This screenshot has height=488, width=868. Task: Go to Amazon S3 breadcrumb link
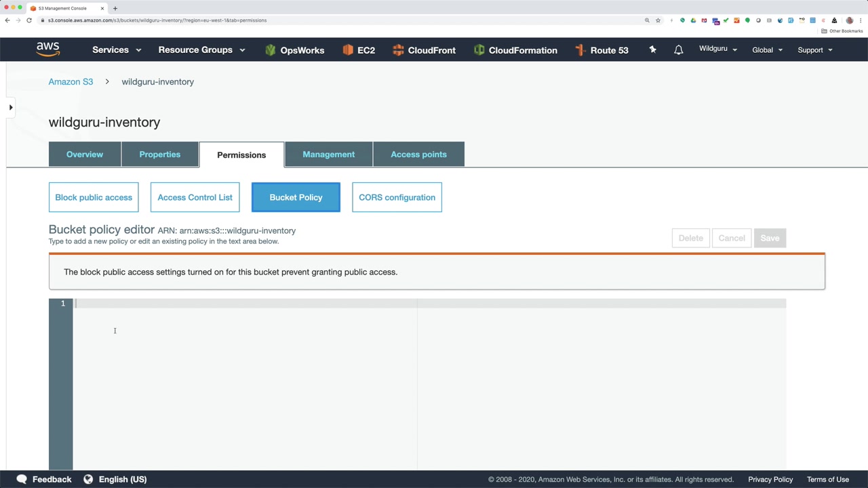(71, 82)
